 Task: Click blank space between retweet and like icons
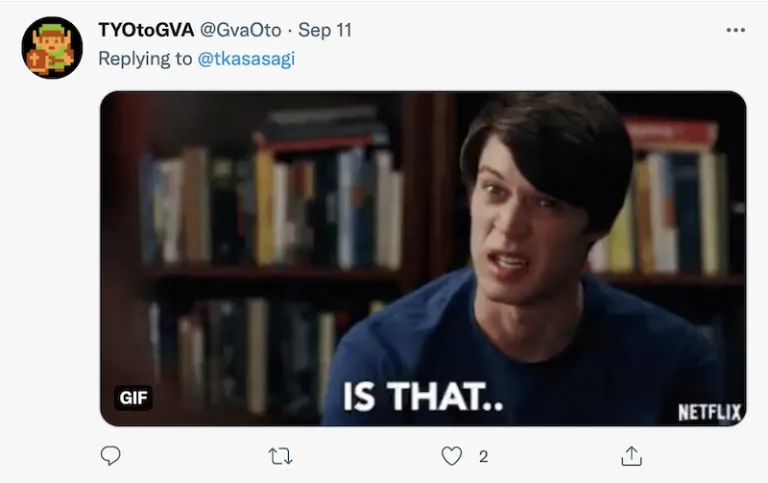click(x=367, y=457)
